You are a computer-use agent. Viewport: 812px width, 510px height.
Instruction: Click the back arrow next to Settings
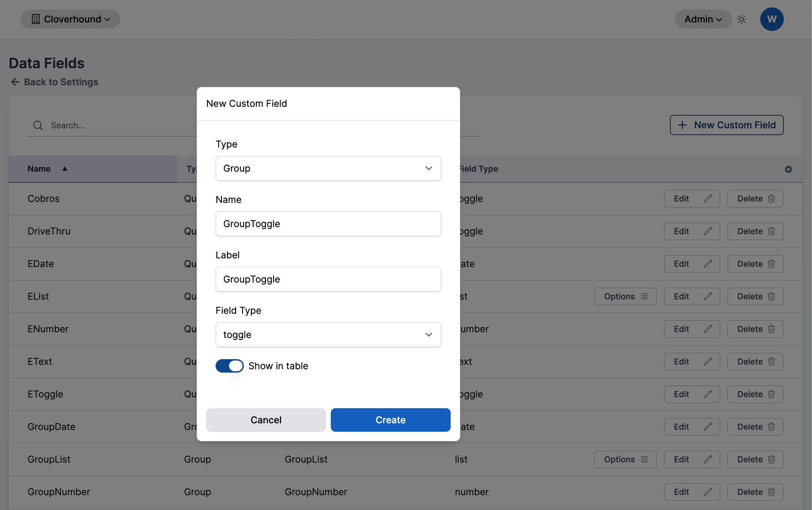click(x=15, y=82)
